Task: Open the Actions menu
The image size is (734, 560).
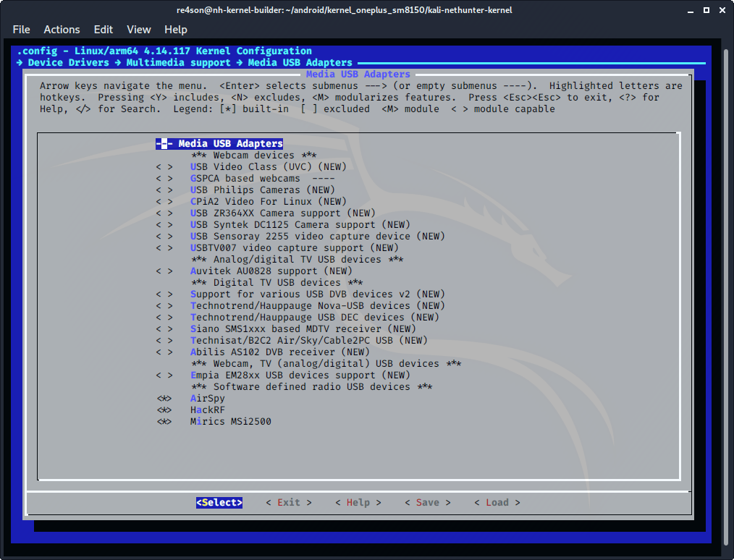Action: tap(62, 30)
